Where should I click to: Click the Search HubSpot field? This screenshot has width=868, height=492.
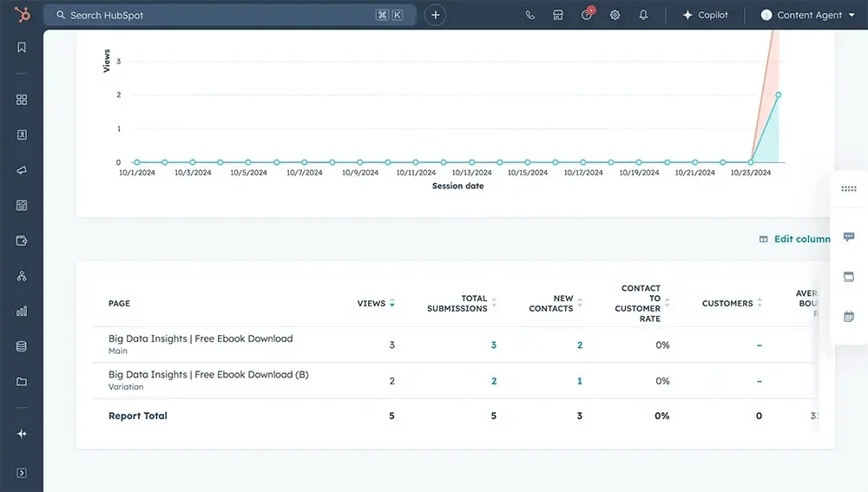point(230,15)
